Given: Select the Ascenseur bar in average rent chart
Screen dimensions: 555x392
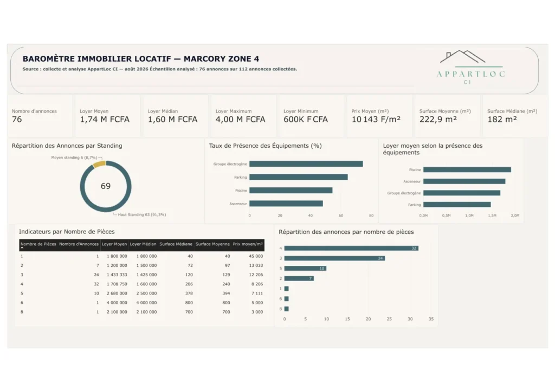Looking at the screenshot, I should [x=464, y=181].
